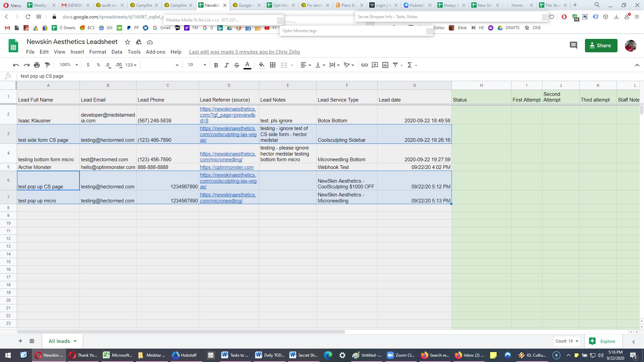Click the Insert link icon
The width and height of the screenshot is (644, 362).
pyautogui.click(x=364, y=65)
